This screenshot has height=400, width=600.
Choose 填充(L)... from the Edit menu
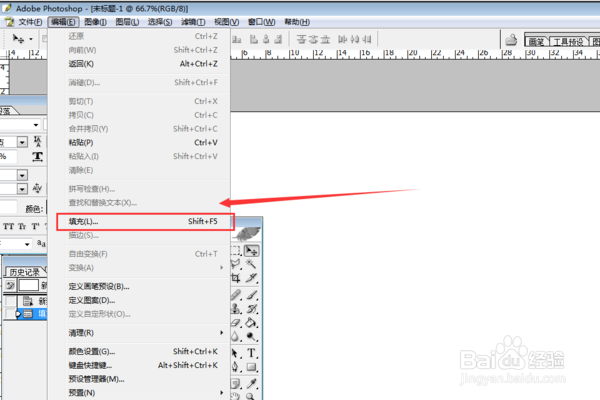pos(145,222)
